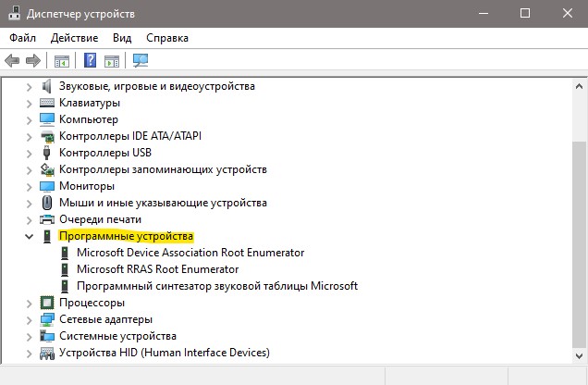Click the Forward arrow toolbar icon

33,60
